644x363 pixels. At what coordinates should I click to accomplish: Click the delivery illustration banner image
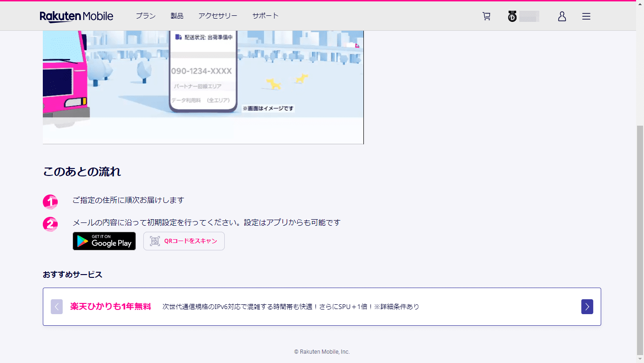pos(203,87)
